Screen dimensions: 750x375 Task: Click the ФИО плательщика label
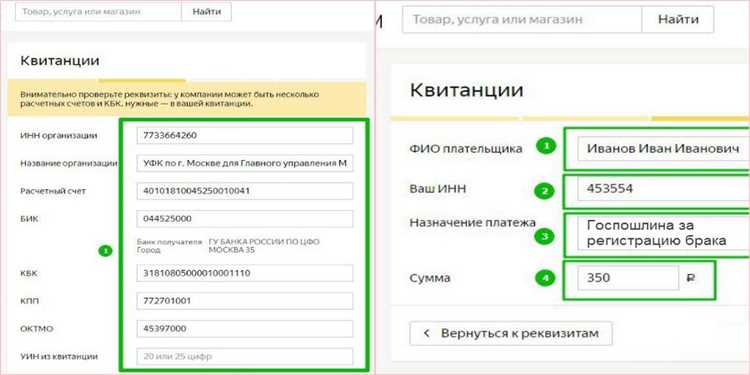point(466,149)
